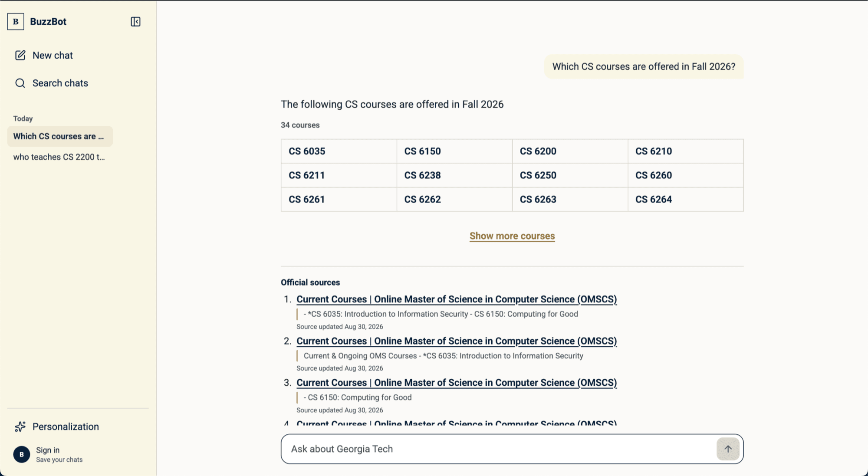
Task: Open the first official source link
Action: 457,299
